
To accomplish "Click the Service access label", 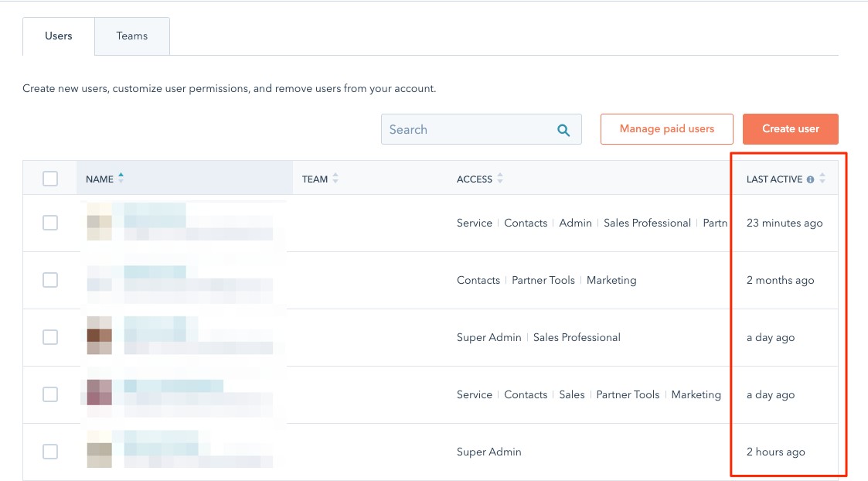I will 475,223.
